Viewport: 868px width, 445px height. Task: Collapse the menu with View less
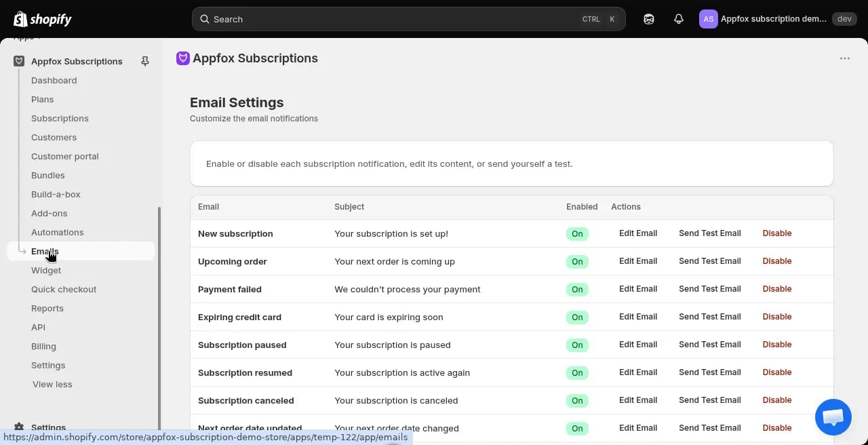coord(52,384)
